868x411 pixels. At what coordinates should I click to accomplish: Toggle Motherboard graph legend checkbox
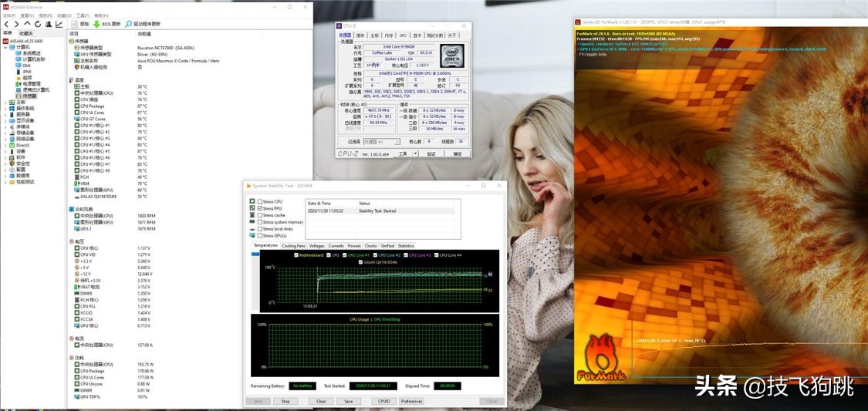point(297,255)
